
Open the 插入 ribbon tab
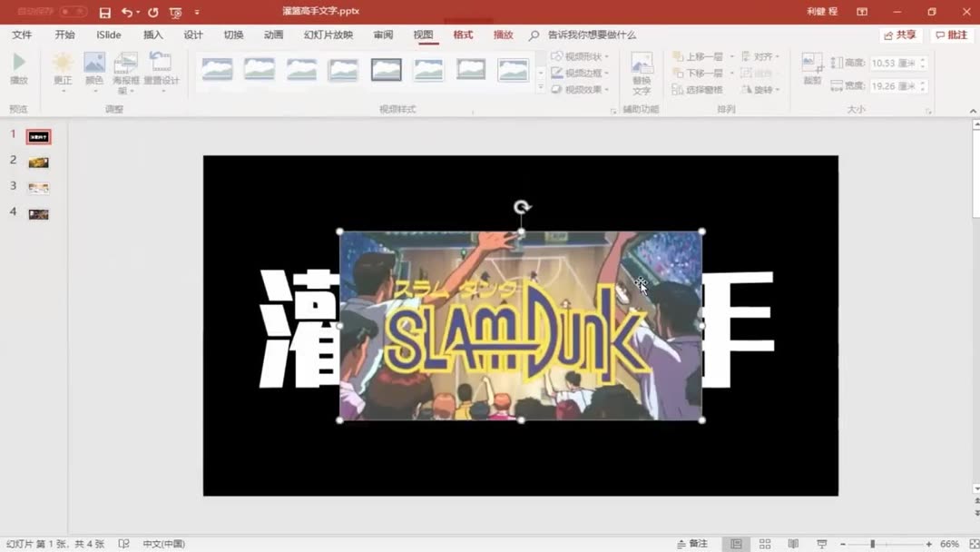[152, 34]
